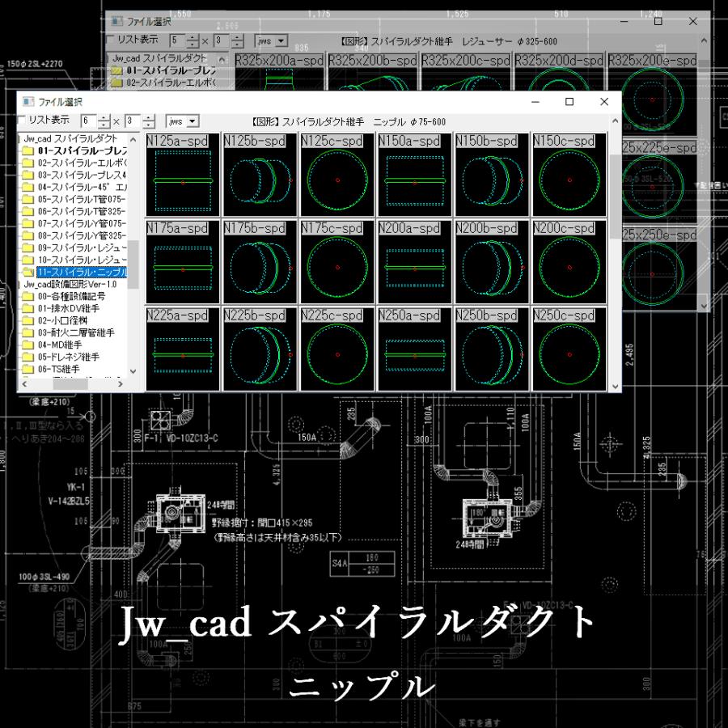Click the folder icon beside 09-スパイラル・レジュー

coord(28,248)
